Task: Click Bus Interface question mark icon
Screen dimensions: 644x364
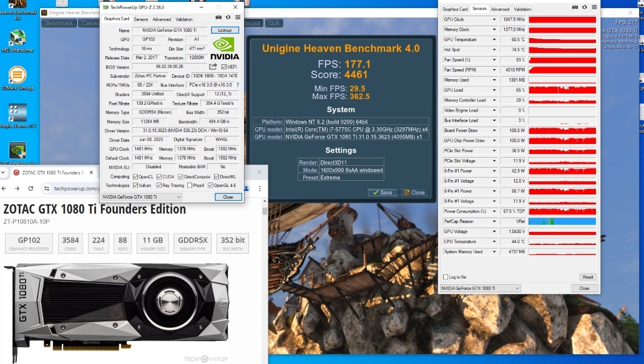Action: tap(237, 85)
